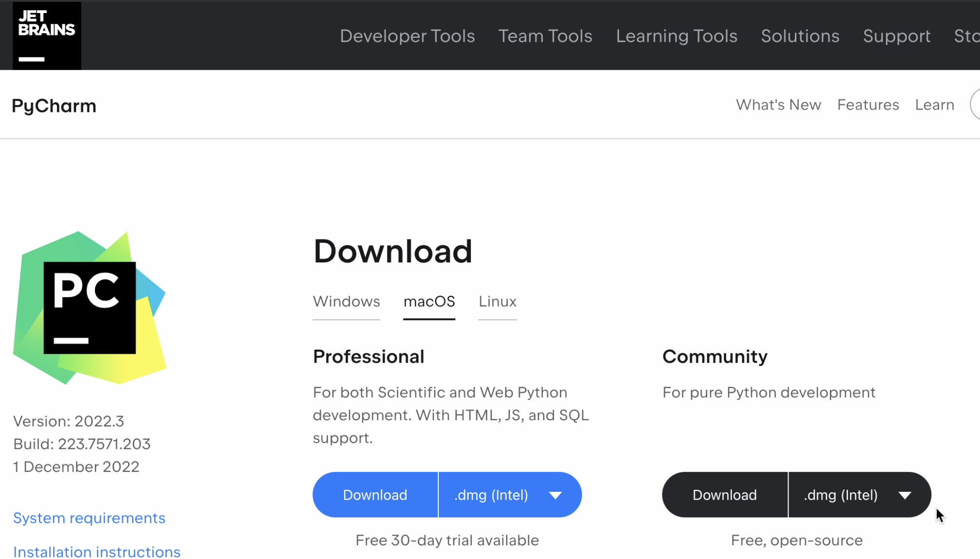980x559 pixels.
Task: Go to the What's New page
Action: pyautogui.click(x=778, y=105)
